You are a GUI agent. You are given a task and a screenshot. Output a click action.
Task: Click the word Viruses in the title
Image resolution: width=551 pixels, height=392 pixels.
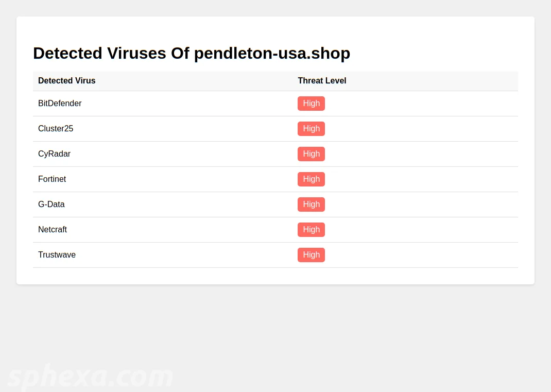point(136,54)
